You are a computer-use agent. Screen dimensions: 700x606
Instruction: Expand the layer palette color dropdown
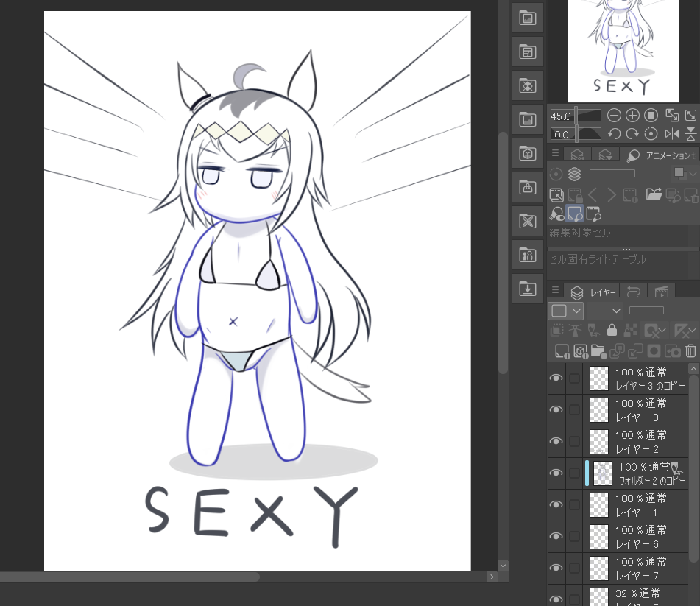[x=566, y=311]
